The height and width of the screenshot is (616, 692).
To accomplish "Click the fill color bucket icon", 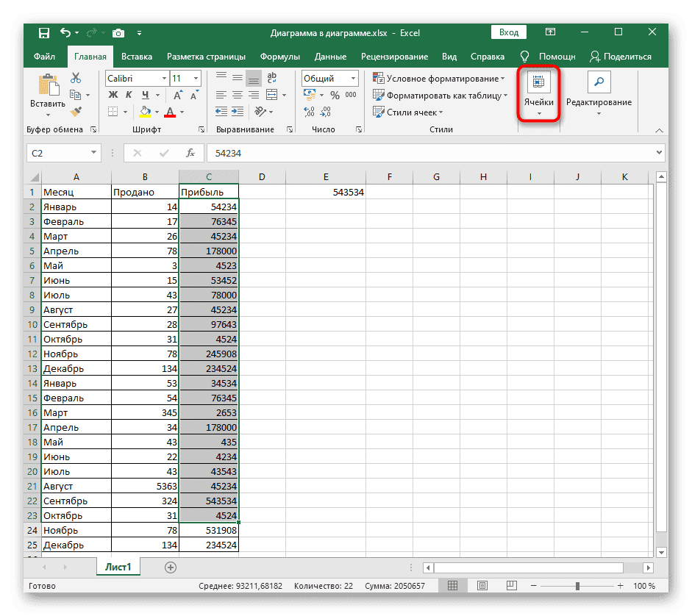I will 146,112.
